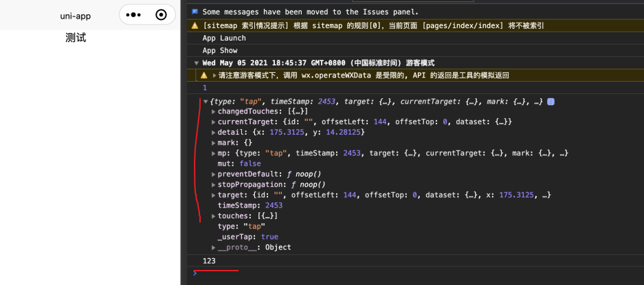Screen dimensions: 644x285
Task: Click the mini program close circle icon
Action: tap(161, 15)
